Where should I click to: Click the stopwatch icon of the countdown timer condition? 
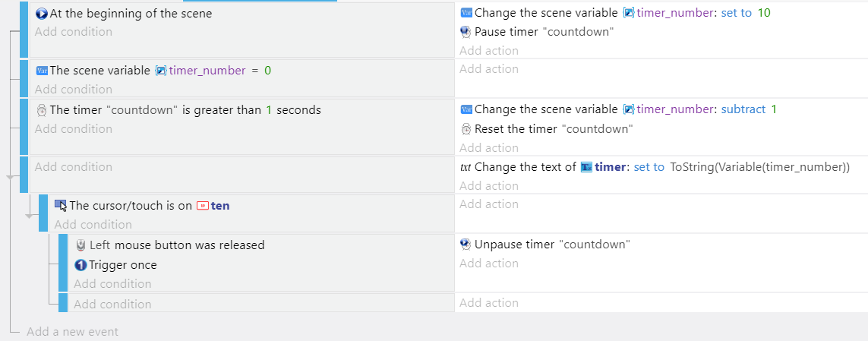point(42,110)
